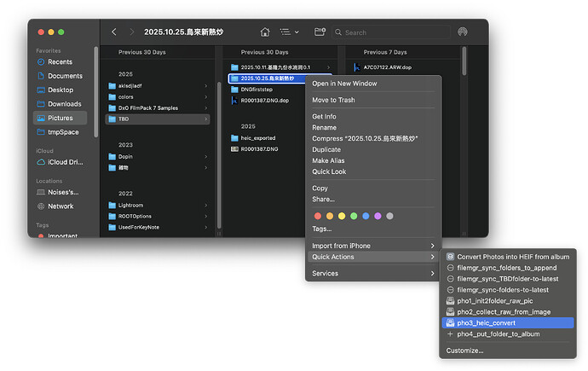Select the A7C07122.ARW.dop file

pos(403,67)
